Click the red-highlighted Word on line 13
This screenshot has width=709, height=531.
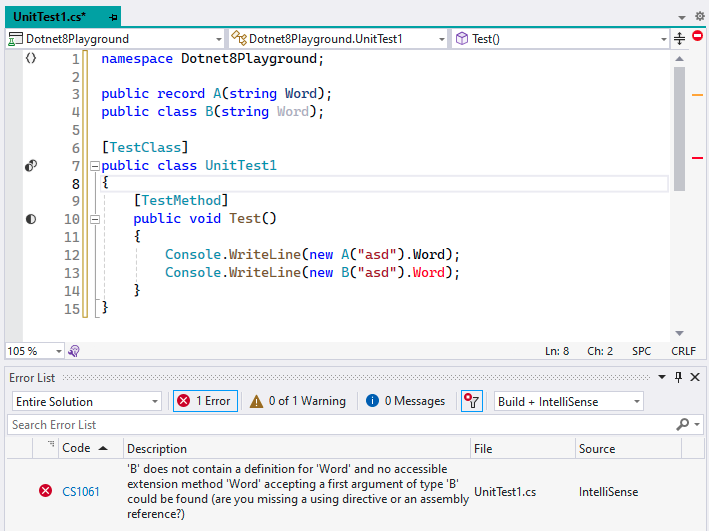pos(429,272)
